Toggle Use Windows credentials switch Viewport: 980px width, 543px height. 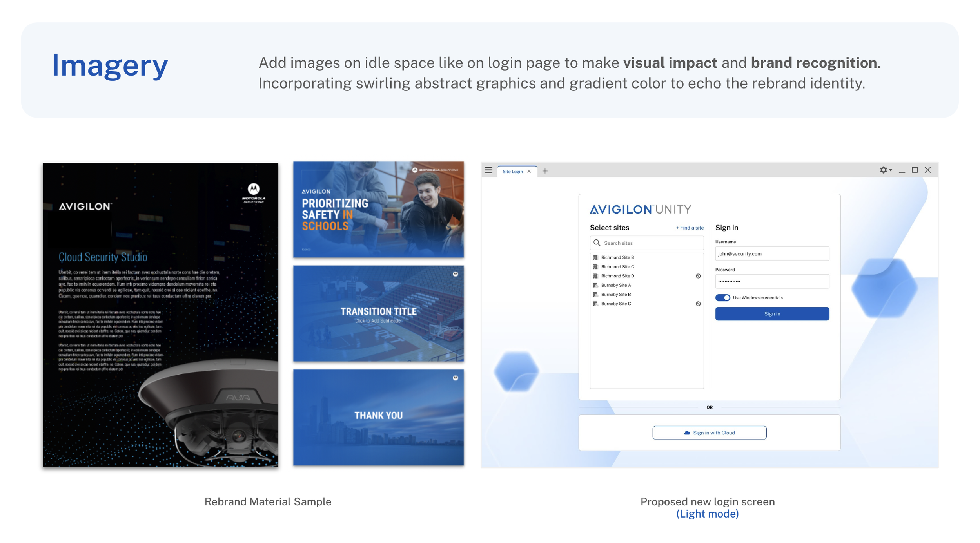(x=722, y=298)
